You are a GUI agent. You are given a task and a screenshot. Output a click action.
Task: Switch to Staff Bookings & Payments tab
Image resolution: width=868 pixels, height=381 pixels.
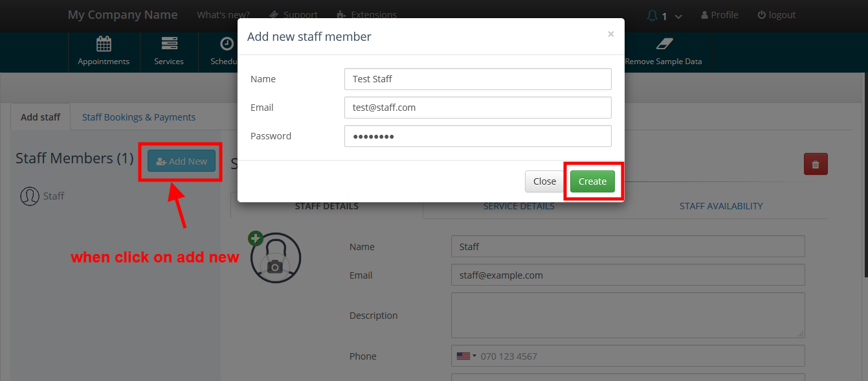pyautogui.click(x=139, y=117)
